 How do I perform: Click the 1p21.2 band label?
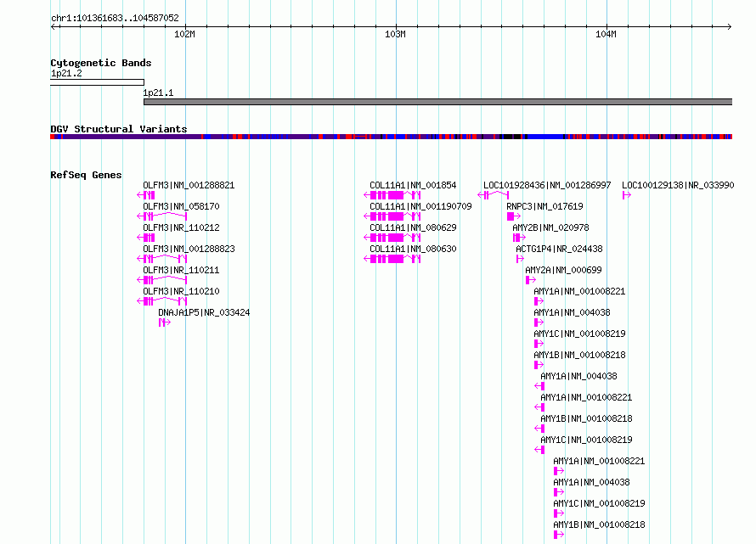[x=66, y=73]
